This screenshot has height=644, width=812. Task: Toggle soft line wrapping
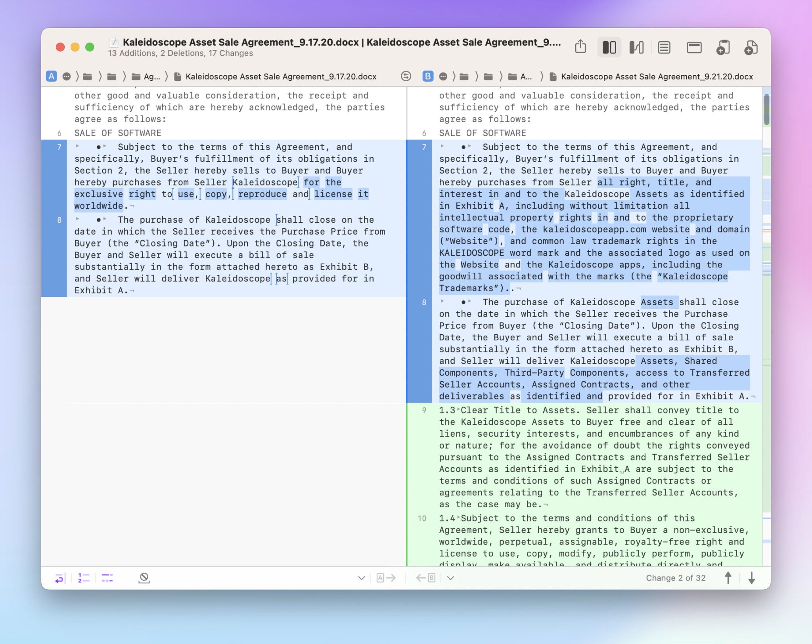[x=59, y=578]
